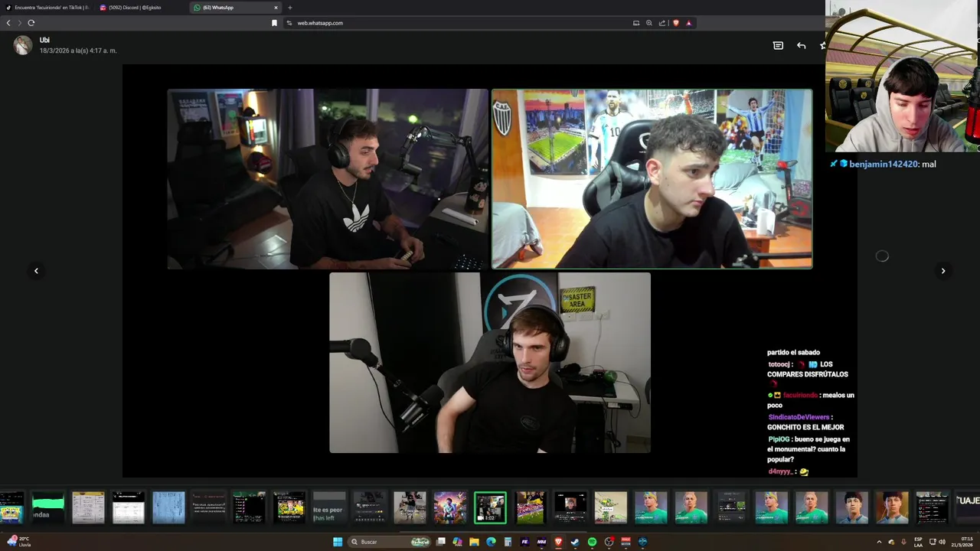980x551 pixels.
Task: Open the cast/picture icon in address bar
Action: 636,23
